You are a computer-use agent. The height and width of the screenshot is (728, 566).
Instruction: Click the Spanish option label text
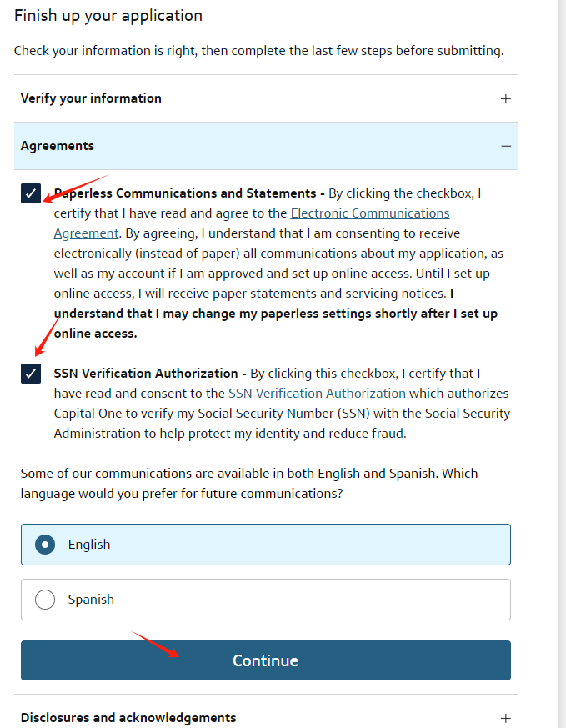click(x=91, y=600)
